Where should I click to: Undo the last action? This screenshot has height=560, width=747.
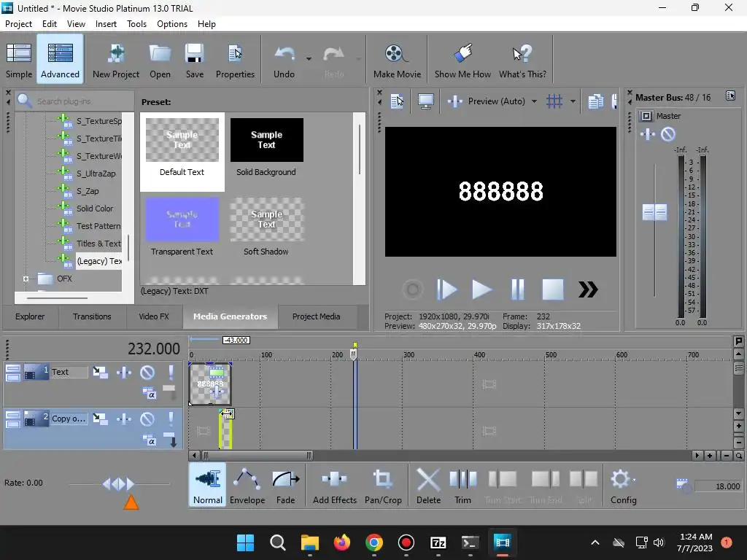coord(284,60)
